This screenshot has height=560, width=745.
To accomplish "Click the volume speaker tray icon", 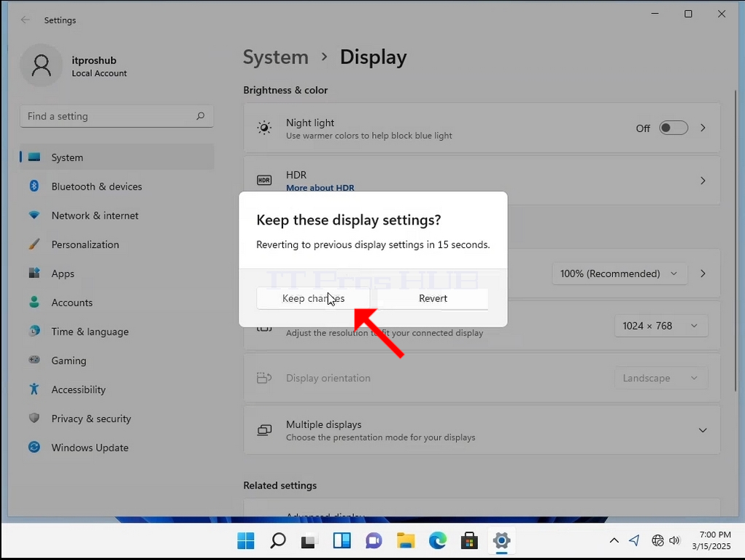I will [675, 540].
